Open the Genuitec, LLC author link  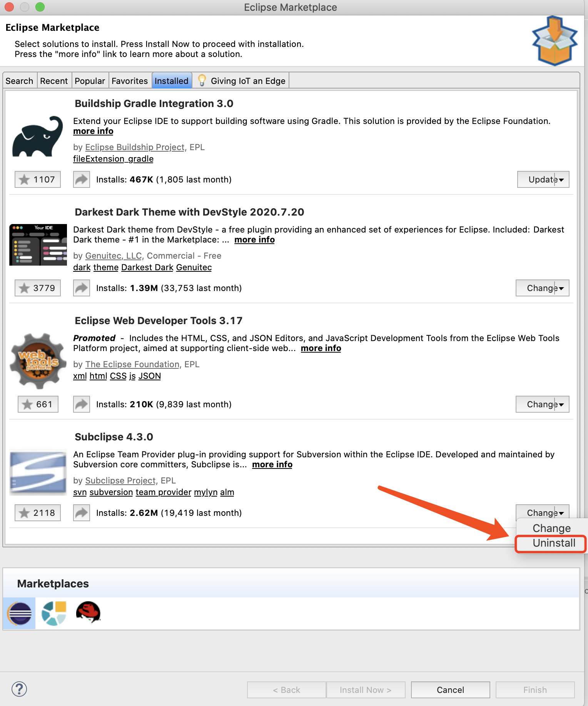pos(114,256)
